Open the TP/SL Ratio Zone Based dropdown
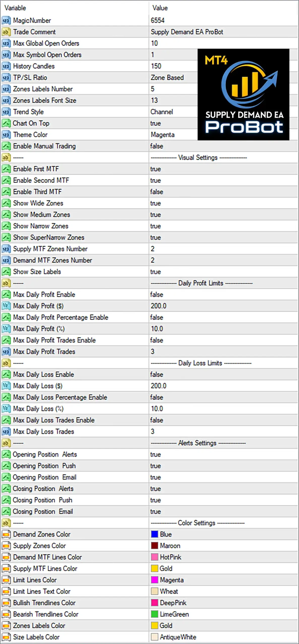 (167, 77)
